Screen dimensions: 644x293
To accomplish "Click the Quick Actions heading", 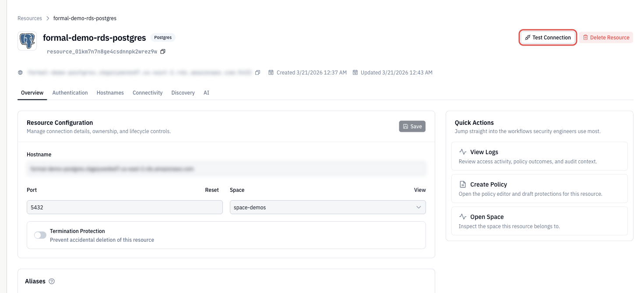I will click(x=474, y=123).
